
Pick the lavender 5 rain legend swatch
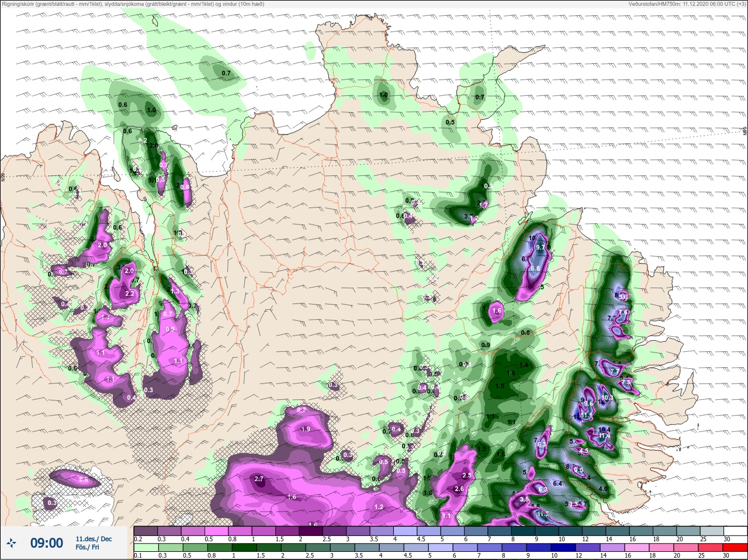pyautogui.click(x=441, y=548)
